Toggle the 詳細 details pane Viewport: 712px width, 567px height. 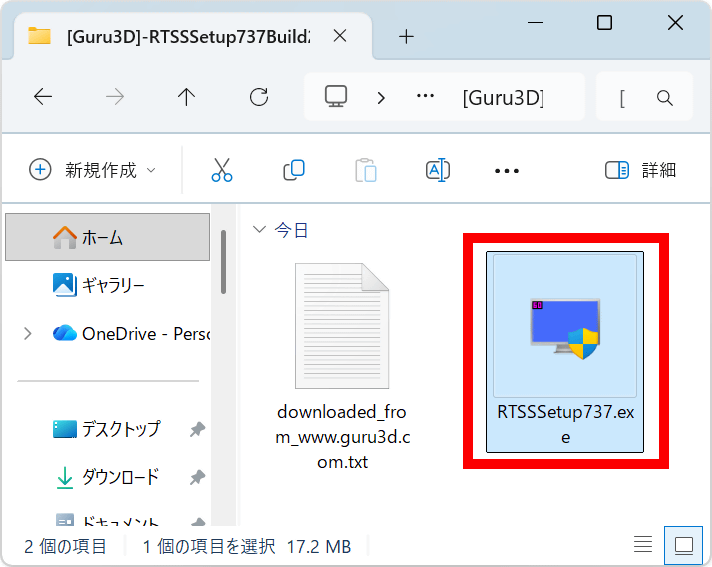pos(641,170)
